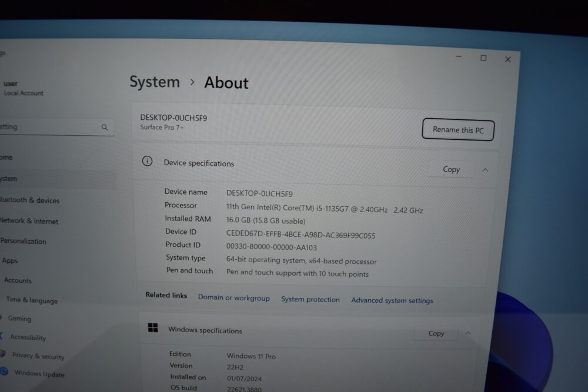
Task: Click the Installed RAM value 16.0 GB
Action: tap(266, 221)
